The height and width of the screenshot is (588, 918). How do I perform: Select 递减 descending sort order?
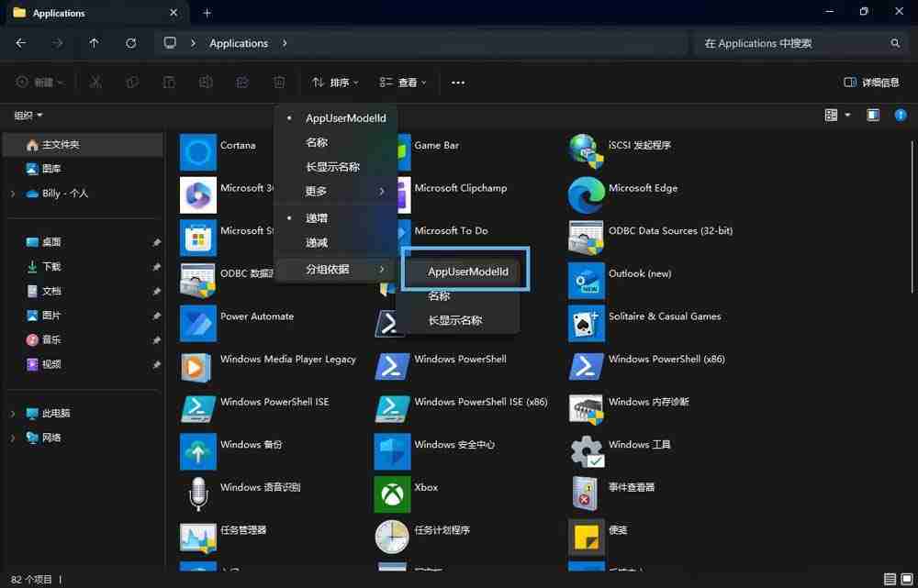pos(316,242)
